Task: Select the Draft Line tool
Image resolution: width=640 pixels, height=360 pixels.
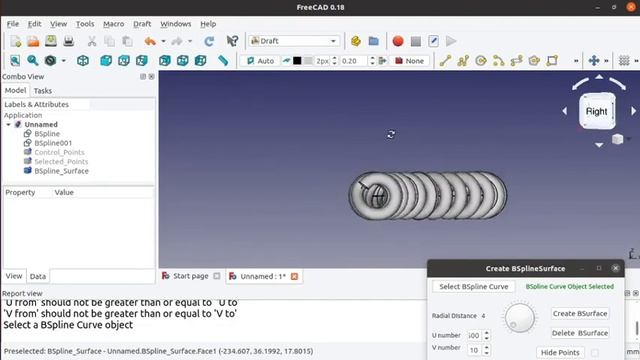Action: click(445, 61)
